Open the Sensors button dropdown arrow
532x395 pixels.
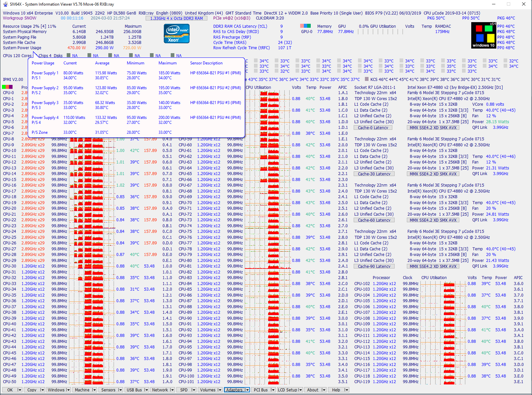tap(120, 390)
